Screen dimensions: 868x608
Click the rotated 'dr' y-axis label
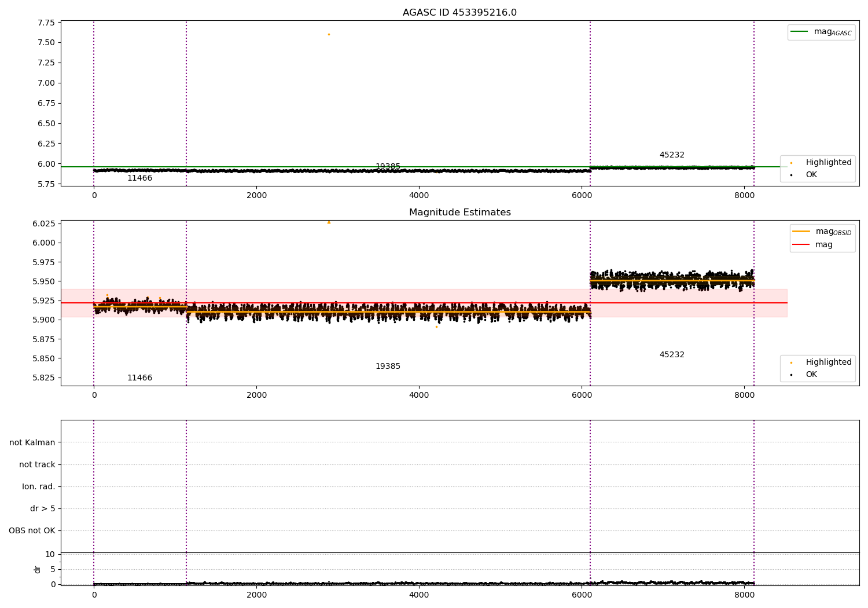point(38,570)
